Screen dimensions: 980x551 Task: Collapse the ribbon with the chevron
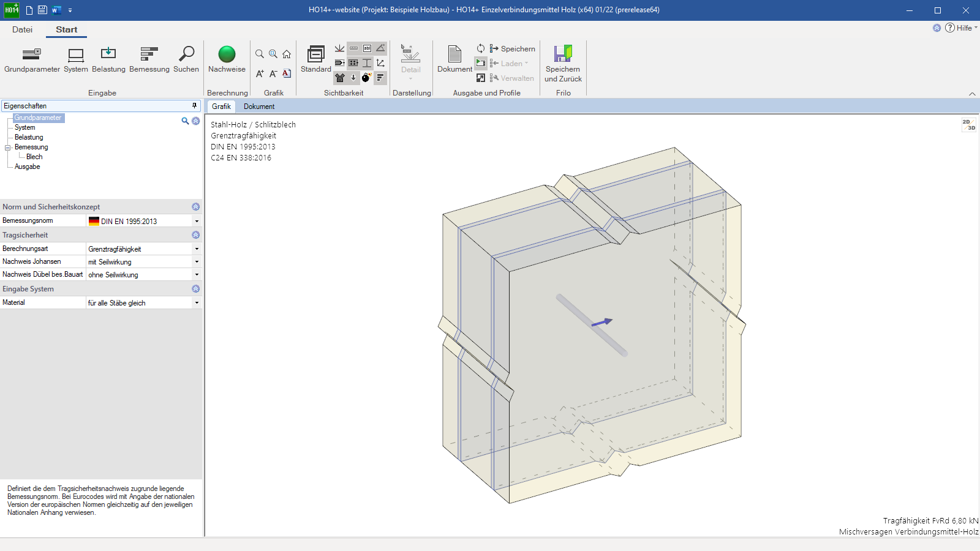[x=972, y=94]
